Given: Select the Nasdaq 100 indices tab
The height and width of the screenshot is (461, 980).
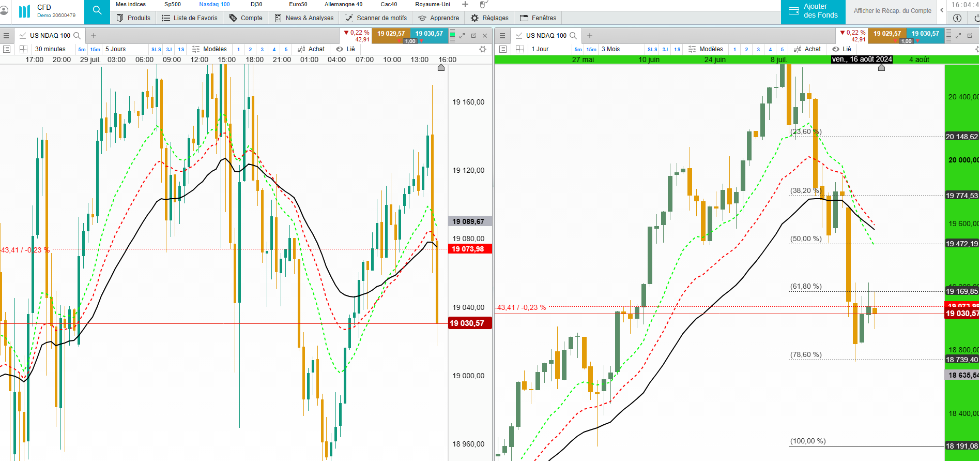Looking at the screenshot, I should pyautogui.click(x=215, y=4).
